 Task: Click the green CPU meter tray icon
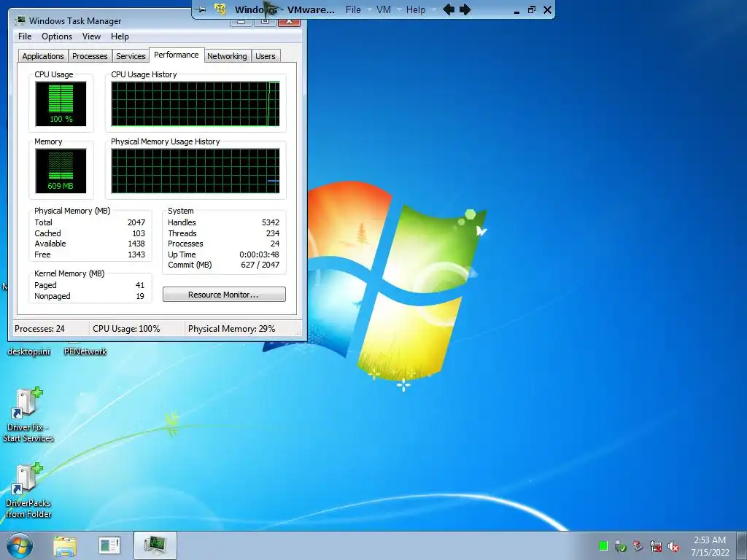tap(603, 545)
